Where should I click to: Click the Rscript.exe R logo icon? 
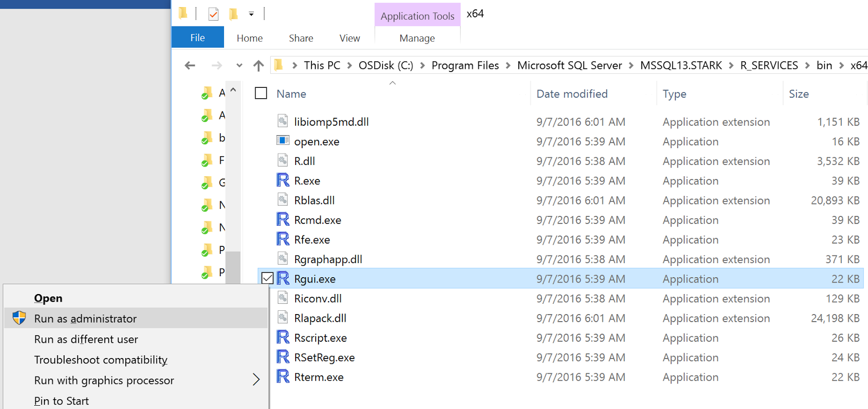[283, 337]
